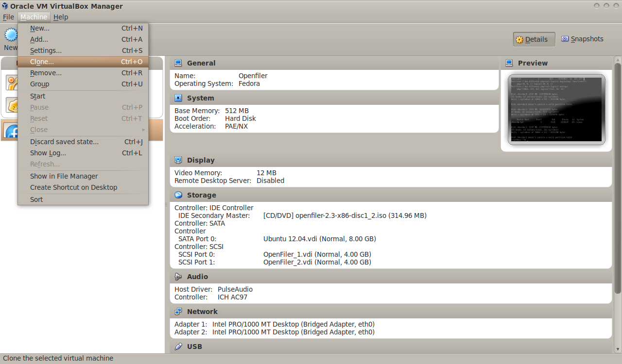The width and height of the screenshot is (622, 364).
Task: Switch to the Snapshots view
Action: click(582, 39)
